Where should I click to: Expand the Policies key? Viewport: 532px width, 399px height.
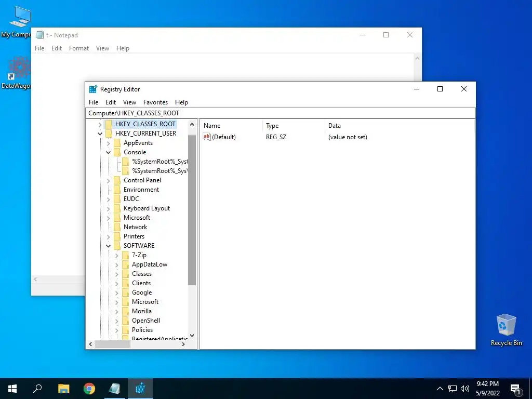click(117, 330)
